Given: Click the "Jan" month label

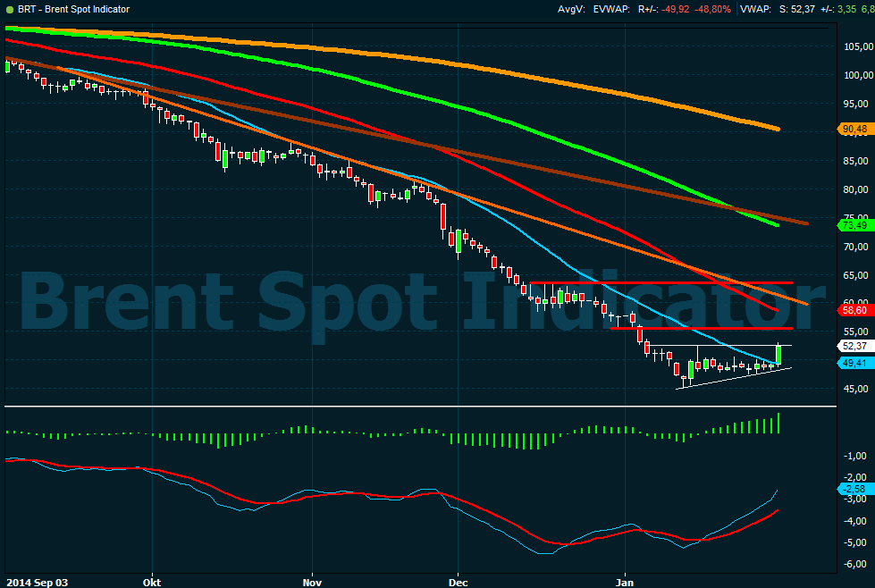Looking at the screenshot, I should 625,583.
